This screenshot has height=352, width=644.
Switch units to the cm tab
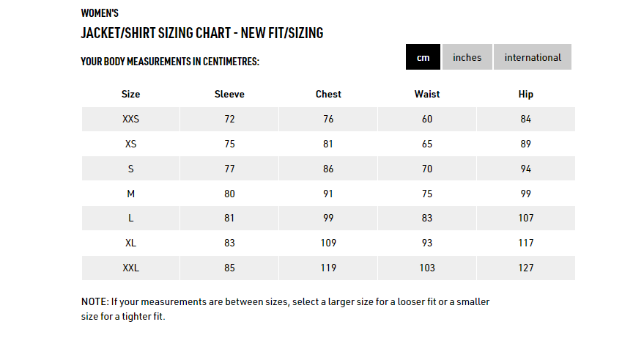pos(423,57)
